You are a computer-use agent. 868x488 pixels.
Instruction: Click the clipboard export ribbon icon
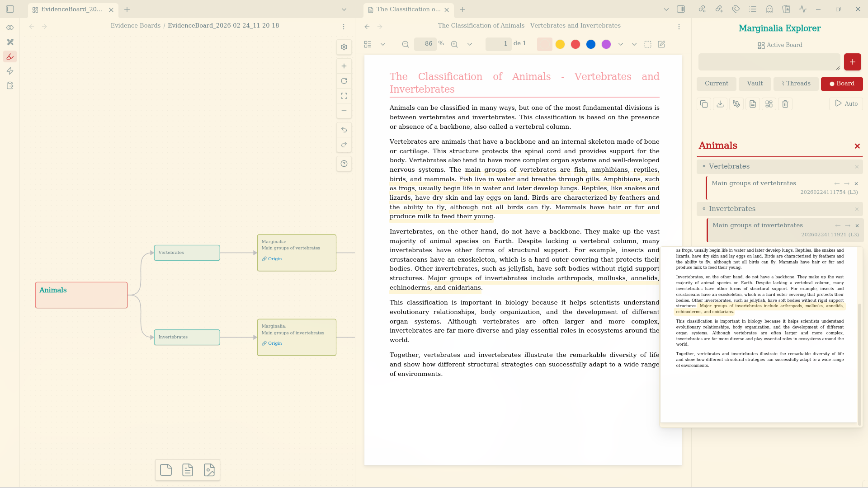[x=10, y=85]
